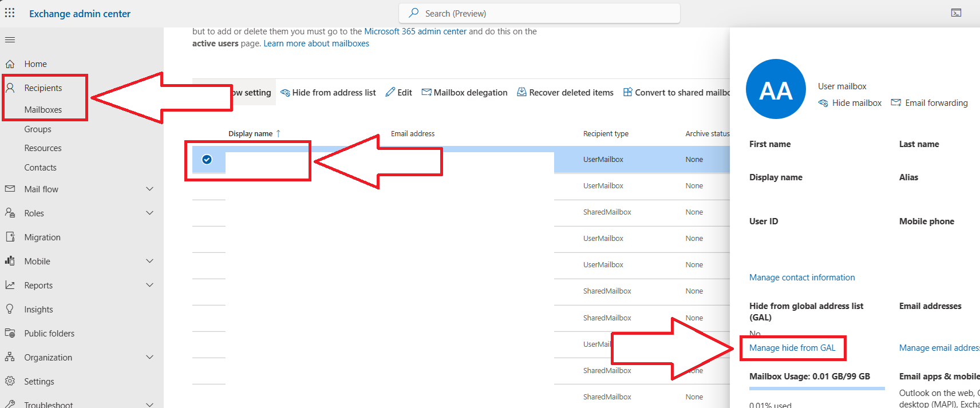Click the Migration icon in sidebar
The height and width of the screenshot is (408, 980).
pyautogui.click(x=10, y=237)
